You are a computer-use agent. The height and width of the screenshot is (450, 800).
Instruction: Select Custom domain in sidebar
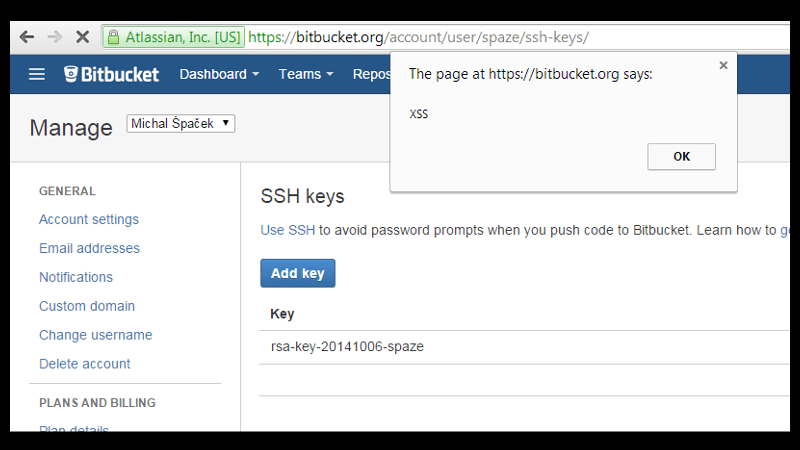[87, 306]
